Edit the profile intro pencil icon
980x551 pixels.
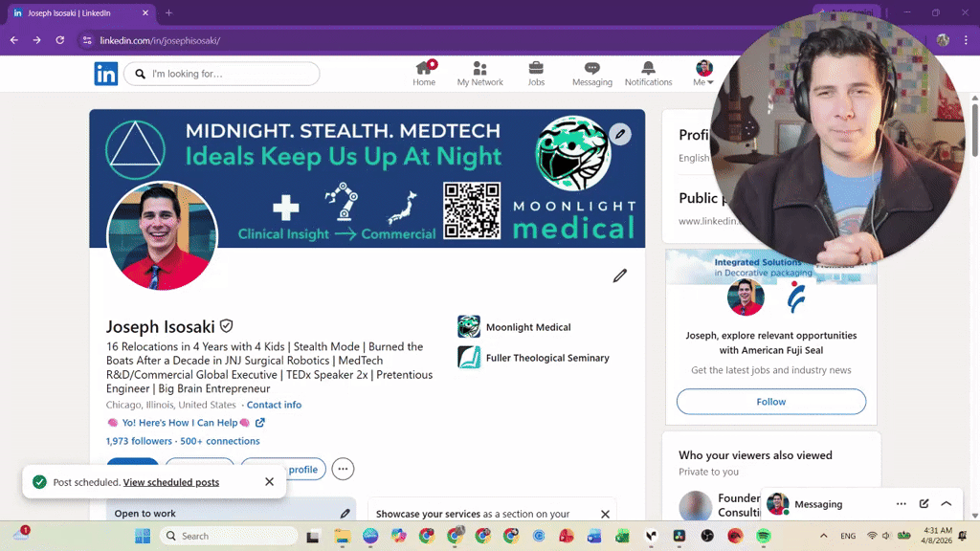pos(619,275)
